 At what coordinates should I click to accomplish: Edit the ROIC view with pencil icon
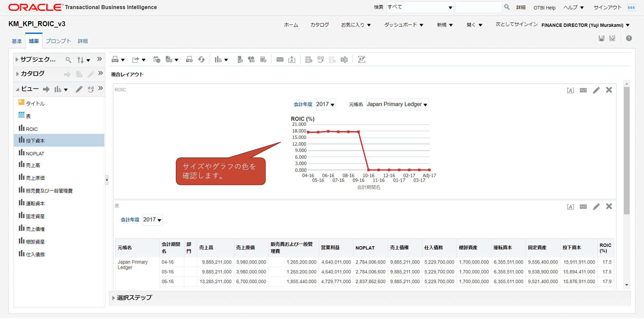coord(596,90)
